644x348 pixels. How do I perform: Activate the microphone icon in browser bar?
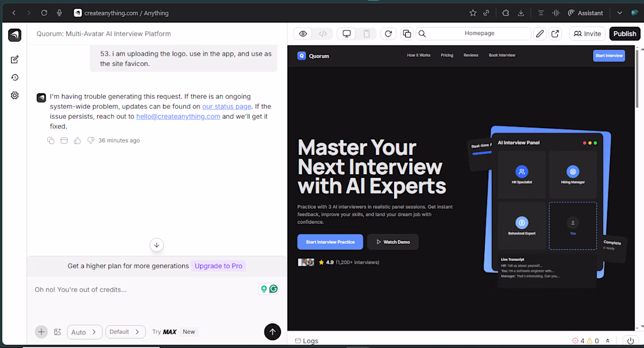59,13
